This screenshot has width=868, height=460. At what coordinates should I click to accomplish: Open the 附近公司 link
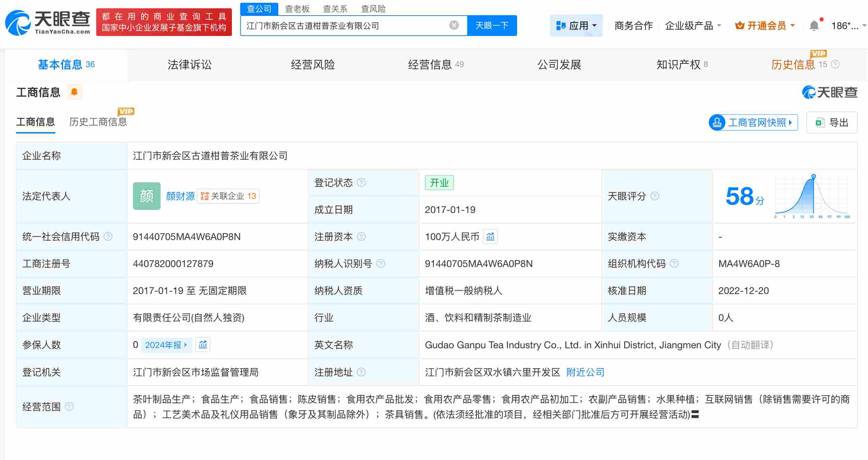[585, 372]
